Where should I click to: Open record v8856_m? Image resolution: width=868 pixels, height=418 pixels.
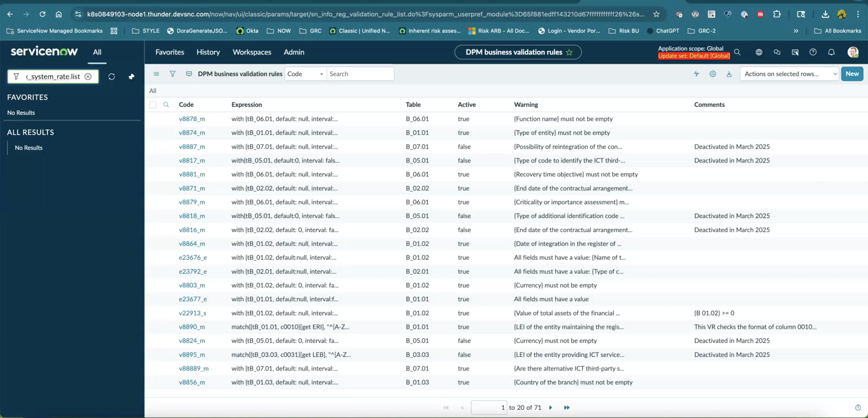pos(192,382)
